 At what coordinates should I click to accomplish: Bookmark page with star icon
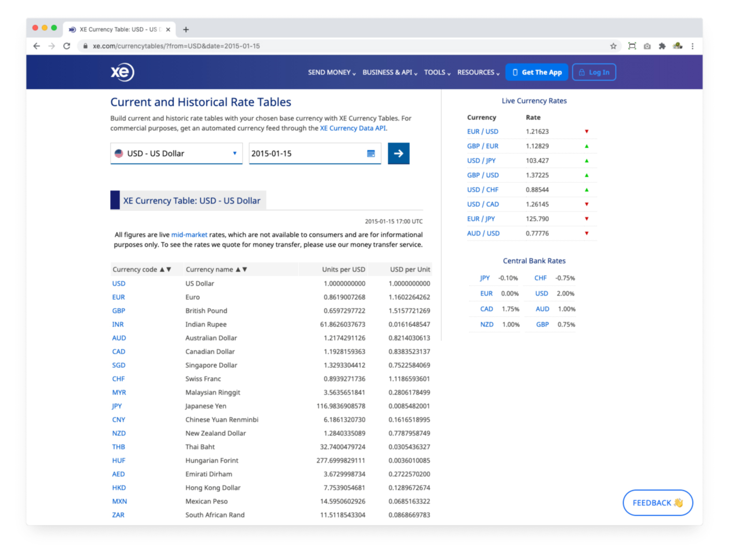(x=613, y=46)
